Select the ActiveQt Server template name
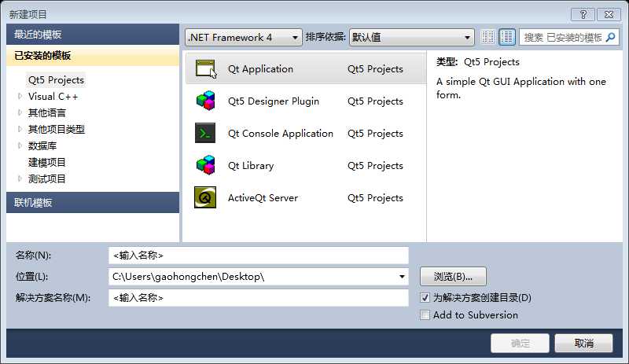629x364 pixels. coord(263,197)
